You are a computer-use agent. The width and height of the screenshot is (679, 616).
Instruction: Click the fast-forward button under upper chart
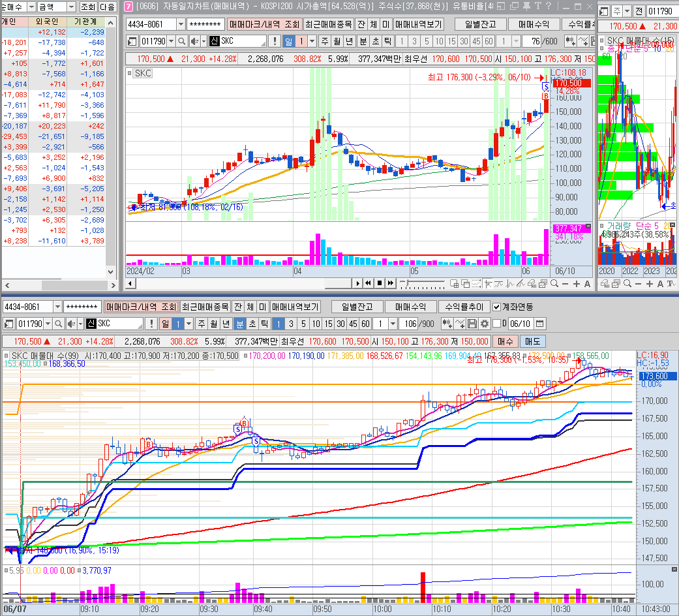(x=391, y=283)
